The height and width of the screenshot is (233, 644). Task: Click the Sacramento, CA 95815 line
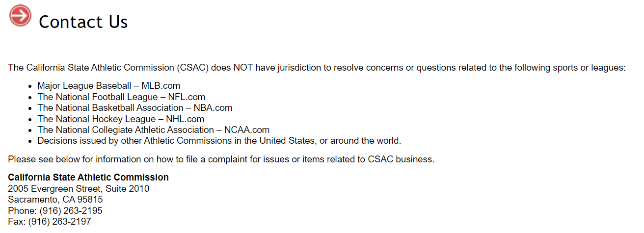tap(55, 200)
